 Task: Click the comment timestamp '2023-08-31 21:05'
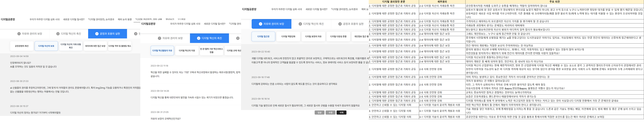(x=159, y=112)
